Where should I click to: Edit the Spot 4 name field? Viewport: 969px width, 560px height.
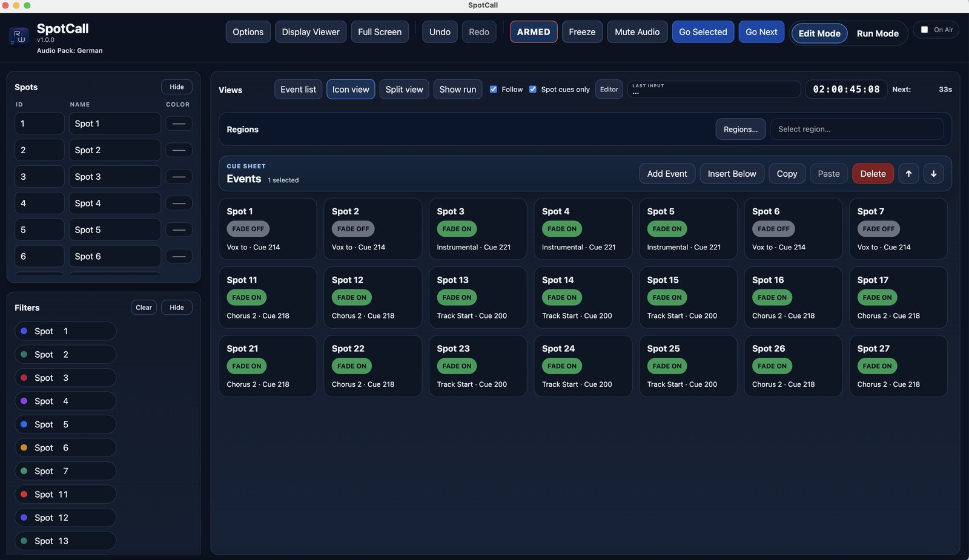coord(115,203)
